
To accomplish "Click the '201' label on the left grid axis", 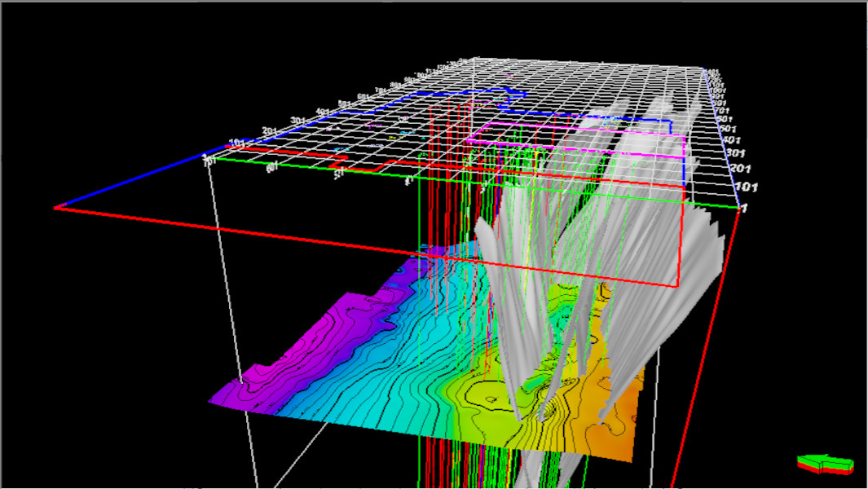I will [271, 132].
